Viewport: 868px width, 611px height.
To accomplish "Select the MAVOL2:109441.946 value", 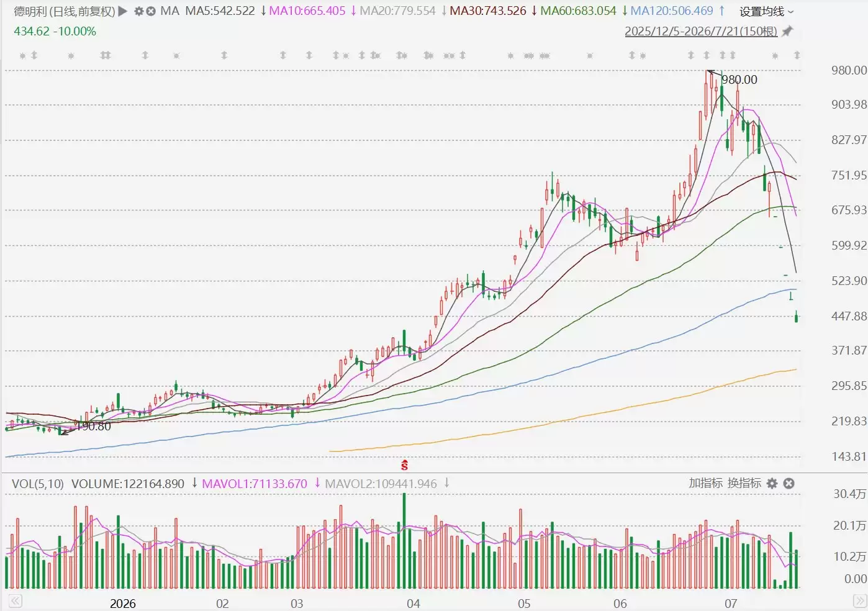I will click(x=381, y=484).
